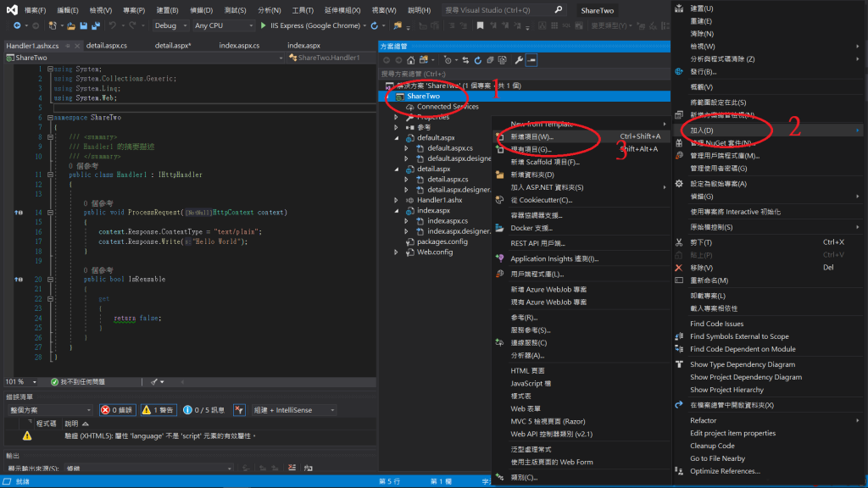Collapse the default.aspx tree node
The width and height of the screenshot is (868, 488).
tap(396, 138)
